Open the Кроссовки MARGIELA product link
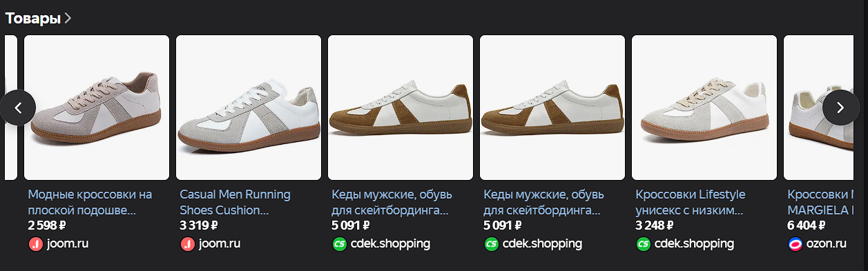 (x=827, y=202)
